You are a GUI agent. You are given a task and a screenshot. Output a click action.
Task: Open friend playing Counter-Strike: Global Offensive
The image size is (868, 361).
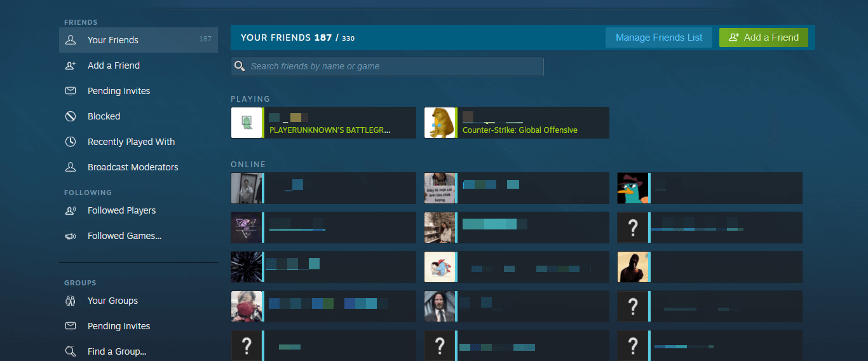click(x=517, y=123)
